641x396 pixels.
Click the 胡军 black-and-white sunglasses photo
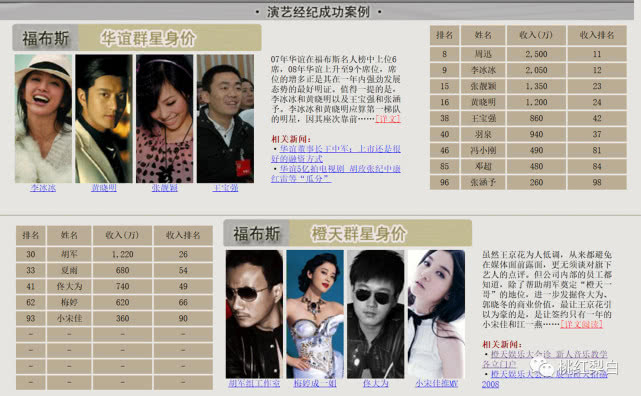click(x=254, y=314)
